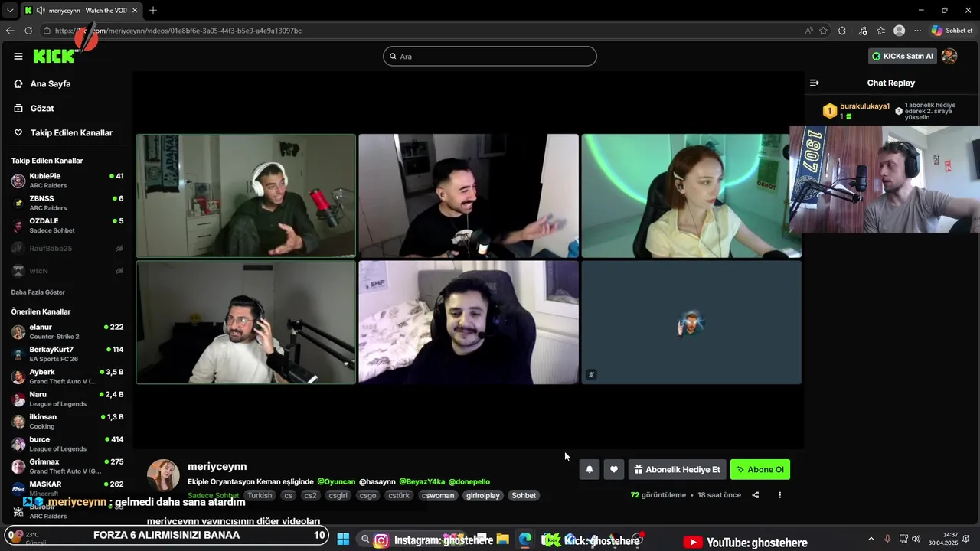
Task: Open the Kick hamburger menu
Action: coord(18,56)
